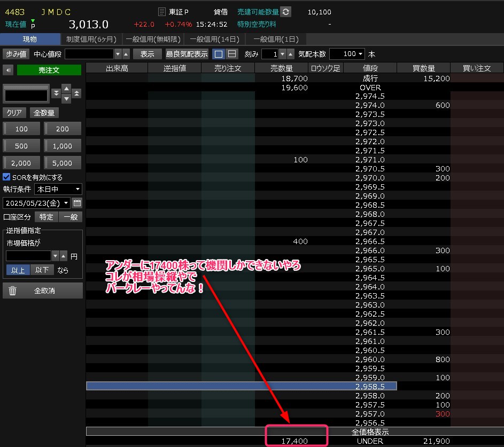The image size is (504, 447).
Task: Select the 以上 condition
Action: click(18, 270)
